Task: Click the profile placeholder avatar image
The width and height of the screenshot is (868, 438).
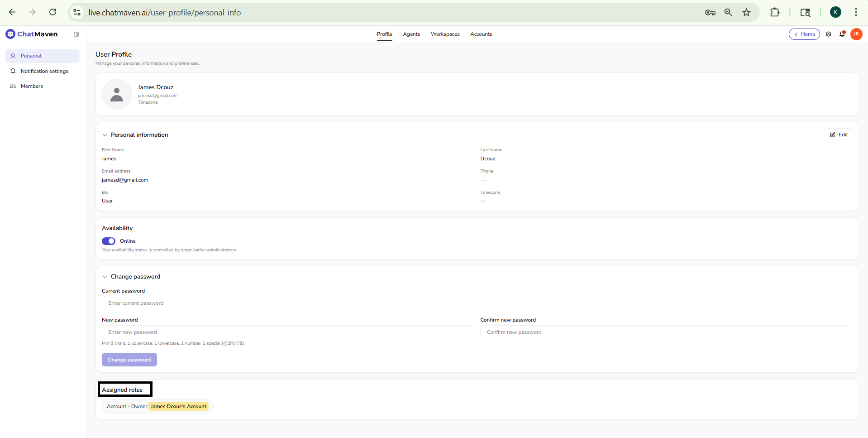Action: [x=117, y=94]
